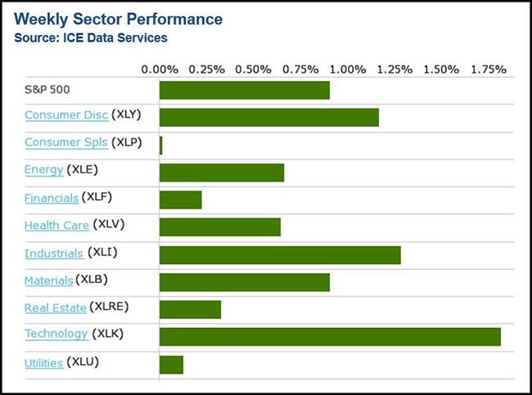Image resolution: width=532 pixels, height=395 pixels.
Task: Click the S&P 500 green bar
Action: point(244,90)
